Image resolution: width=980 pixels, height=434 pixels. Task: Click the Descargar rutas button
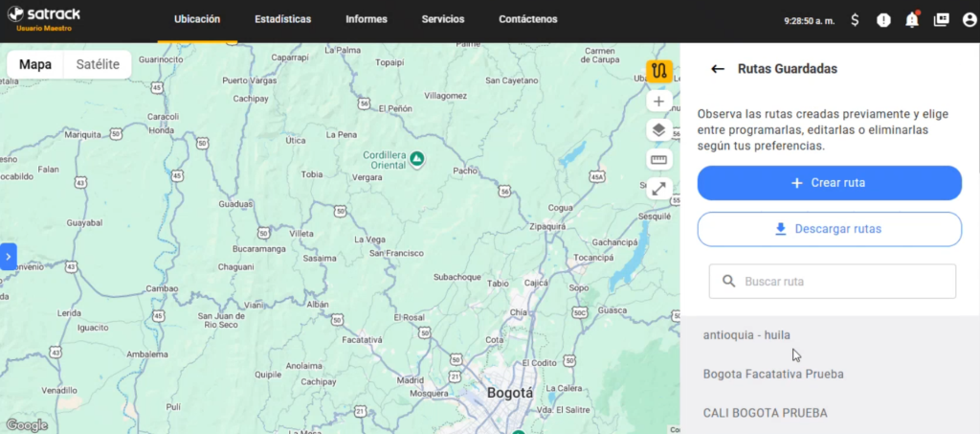coord(830,229)
